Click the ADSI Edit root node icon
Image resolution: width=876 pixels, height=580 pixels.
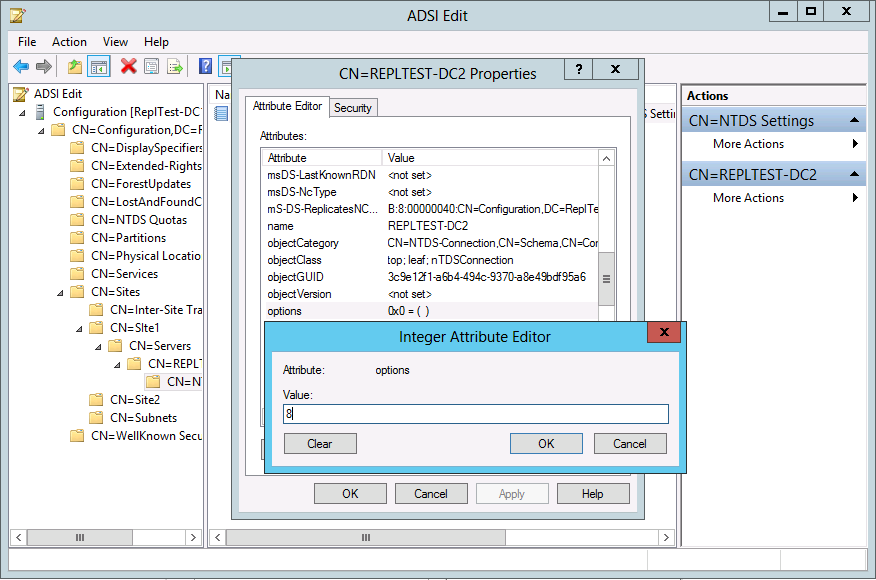[21, 94]
